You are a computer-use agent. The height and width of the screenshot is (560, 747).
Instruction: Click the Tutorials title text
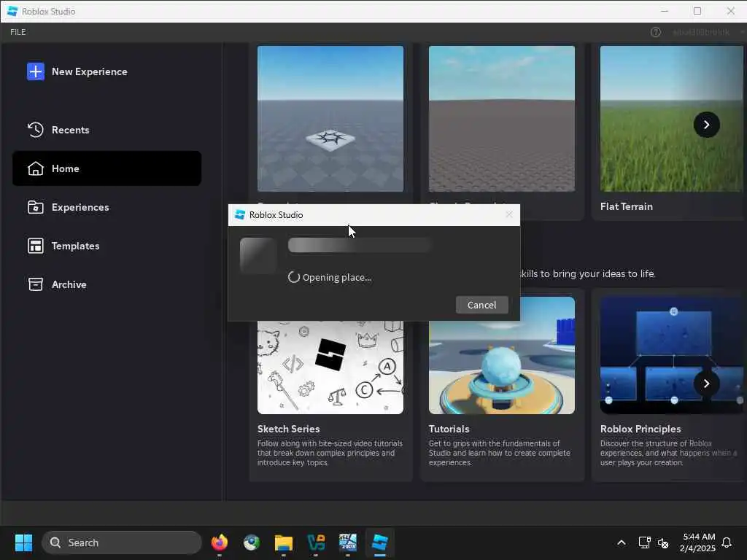449,429
